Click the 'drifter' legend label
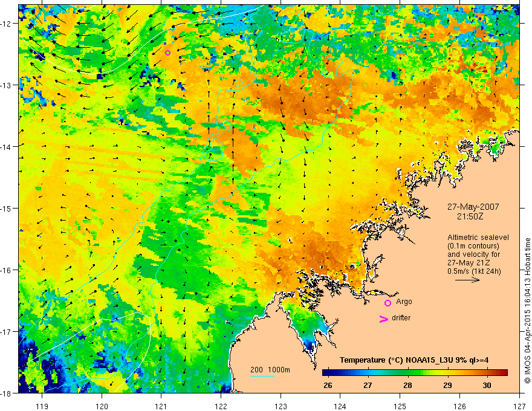This screenshot has height=411, width=532. pyautogui.click(x=401, y=318)
